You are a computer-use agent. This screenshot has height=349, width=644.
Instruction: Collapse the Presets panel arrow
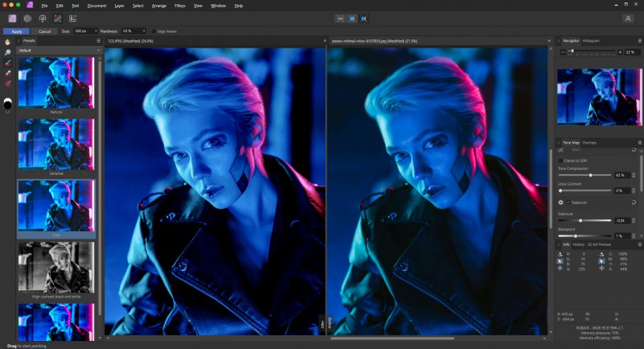click(19, 40)
